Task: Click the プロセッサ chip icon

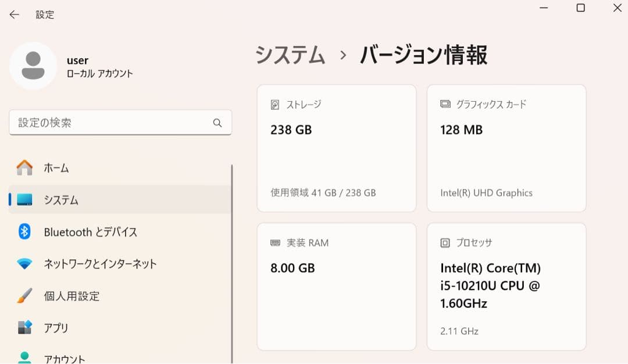Action: click(x=444, y=243)
